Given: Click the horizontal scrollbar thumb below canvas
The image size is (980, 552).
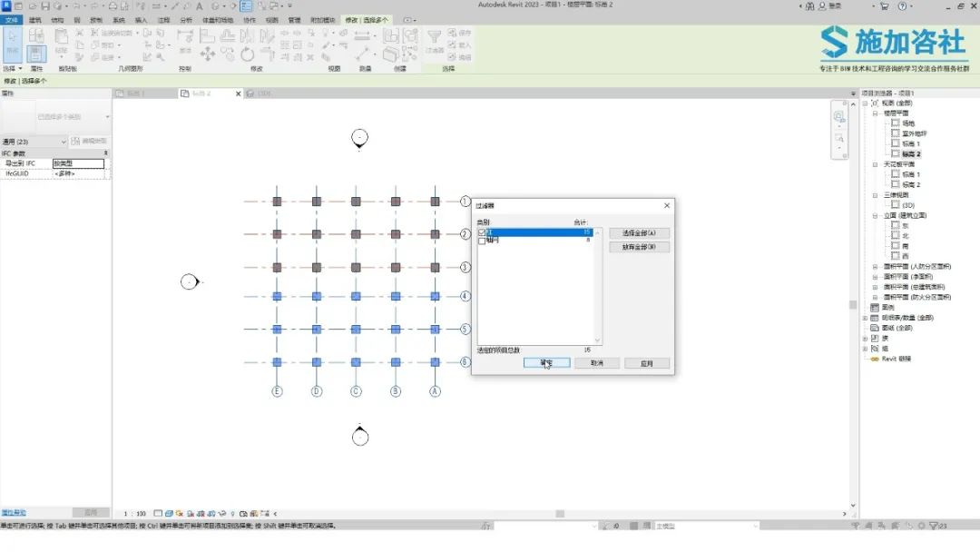Looking at the screenshot, I should click(x=560, y=514).
